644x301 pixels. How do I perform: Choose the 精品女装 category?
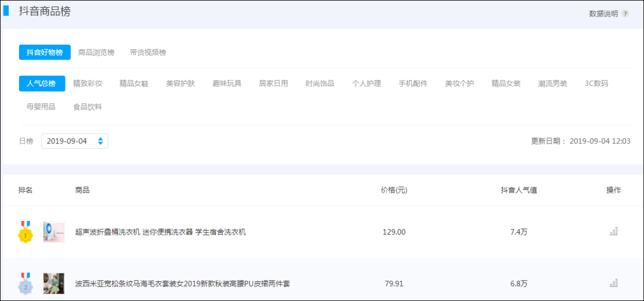click(x=506, y=84)
